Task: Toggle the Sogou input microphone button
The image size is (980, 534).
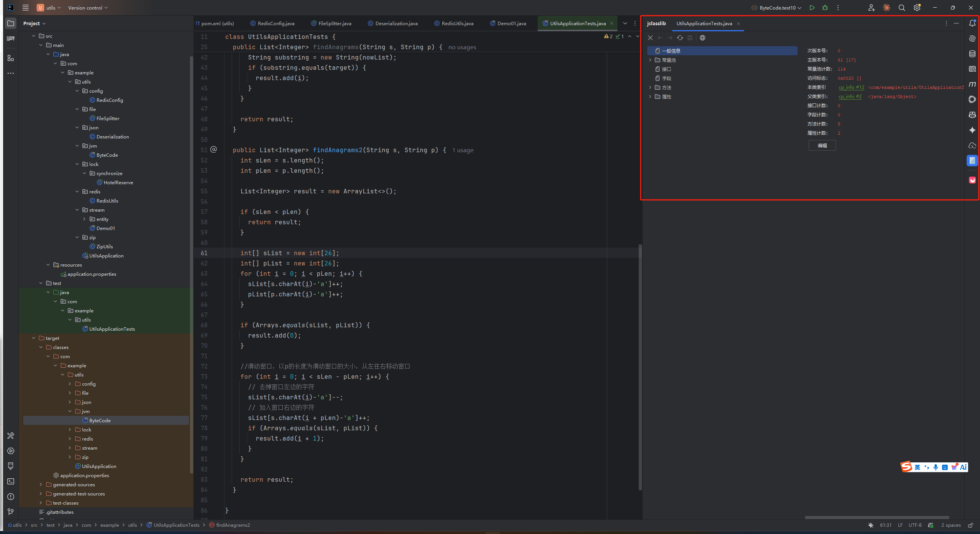Action: tap(936, 467)
